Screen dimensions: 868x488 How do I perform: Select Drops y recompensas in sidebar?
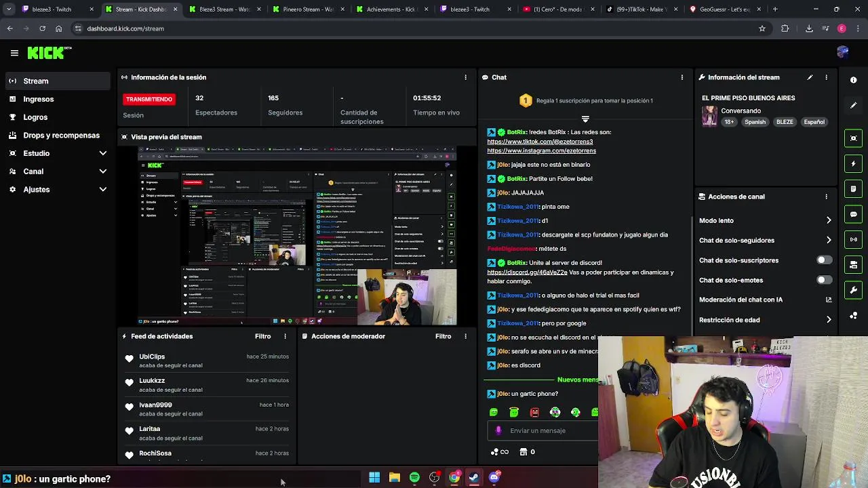(x=58, y=136)
